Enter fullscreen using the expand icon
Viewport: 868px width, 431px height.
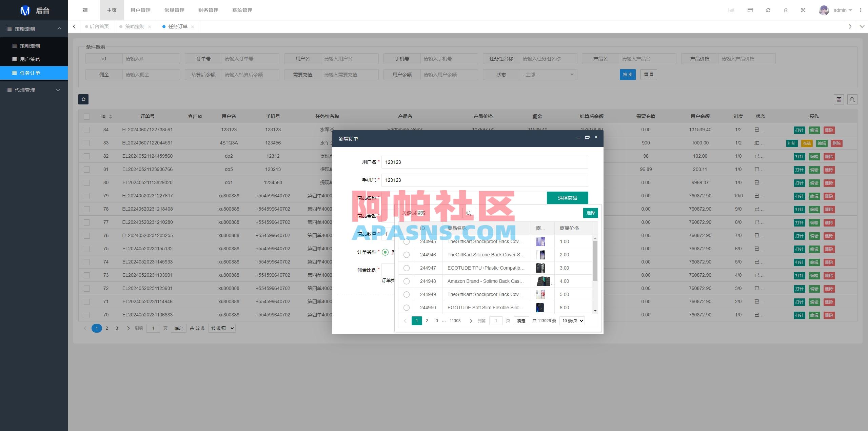pos(804,10)
